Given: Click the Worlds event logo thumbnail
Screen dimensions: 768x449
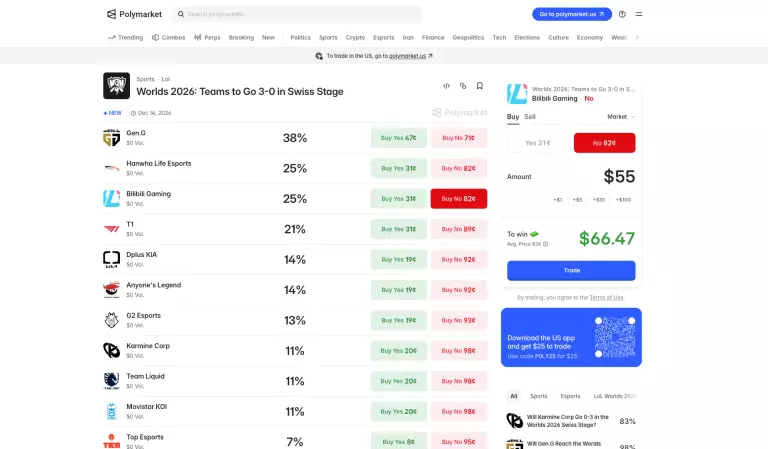Looking at the screenshot, I should click(117, 86).
